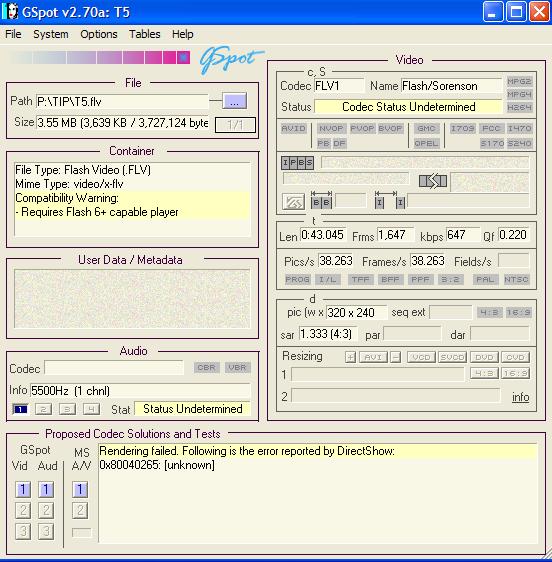Screen dimensions: 552x562
Task: Click the Codec field showing FLV1
Action: click(x=339, y=86)
